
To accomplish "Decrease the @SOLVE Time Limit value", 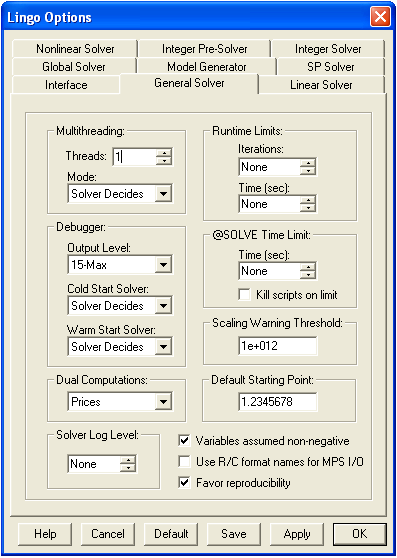I will (x=308, y=275).
